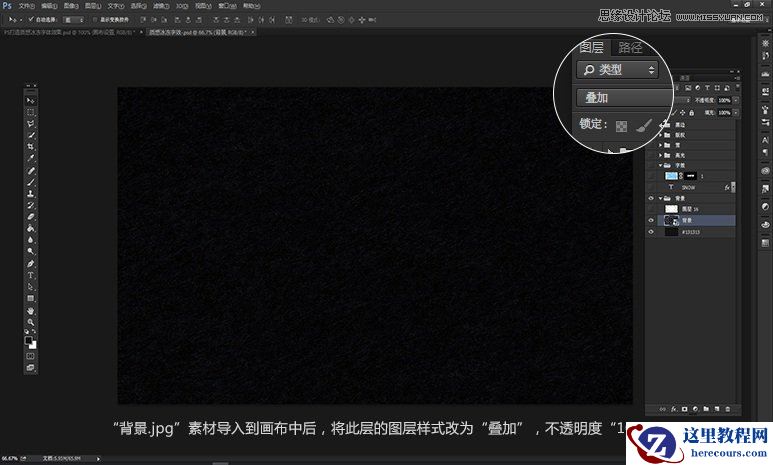This screenshot has width=773, height=465.
Task: Select the Quick Selection tool
Action: [x=31, y=135]
